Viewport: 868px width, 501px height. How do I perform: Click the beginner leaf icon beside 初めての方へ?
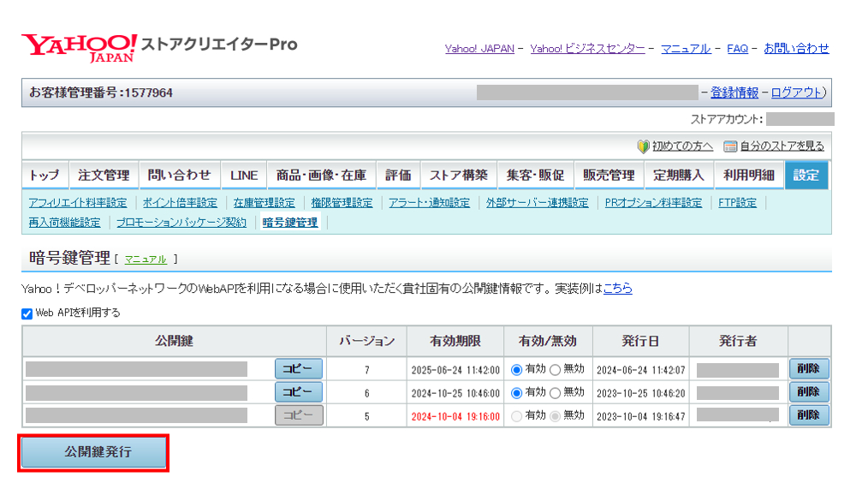643,146
